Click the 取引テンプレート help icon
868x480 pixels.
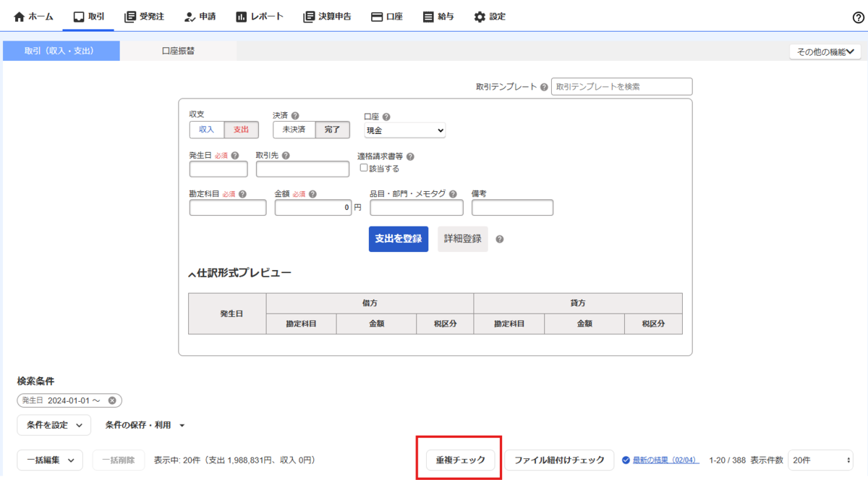543,87
